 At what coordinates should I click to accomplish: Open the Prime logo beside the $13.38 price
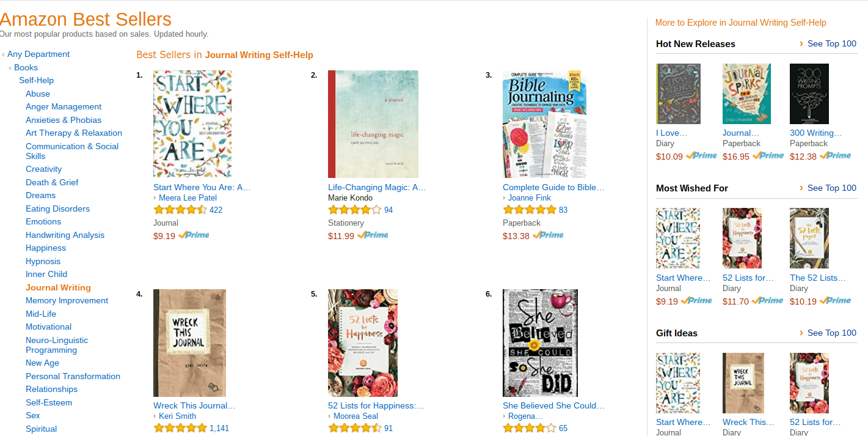548,235
